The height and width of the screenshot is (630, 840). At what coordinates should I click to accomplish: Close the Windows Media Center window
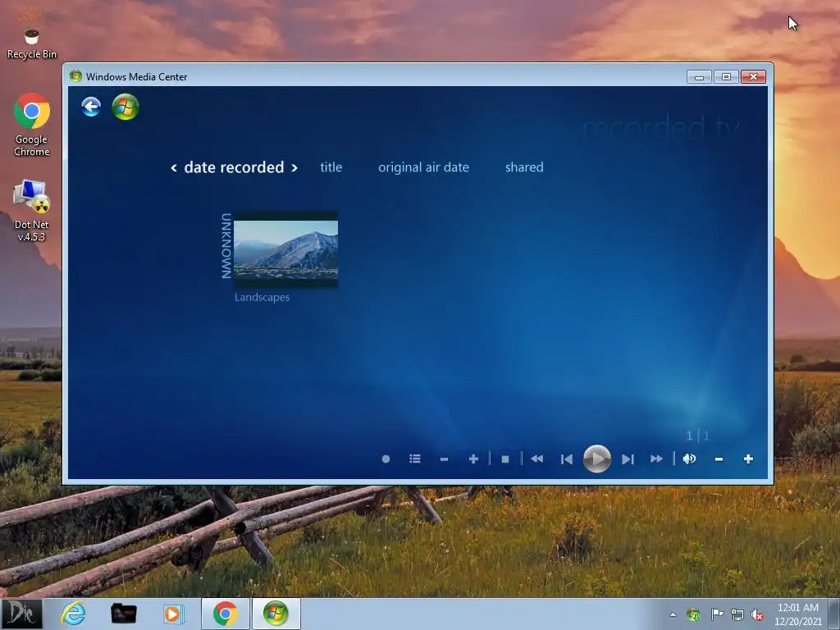753,77
